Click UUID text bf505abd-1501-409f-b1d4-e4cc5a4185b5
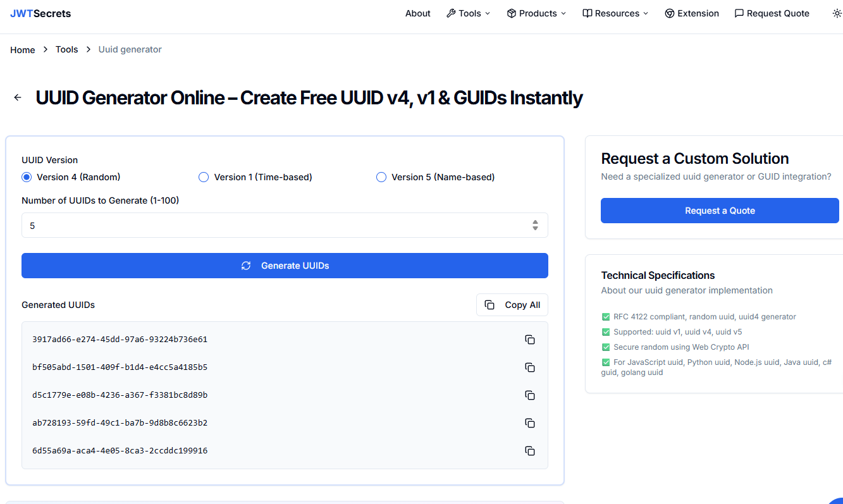 [120, 367]
